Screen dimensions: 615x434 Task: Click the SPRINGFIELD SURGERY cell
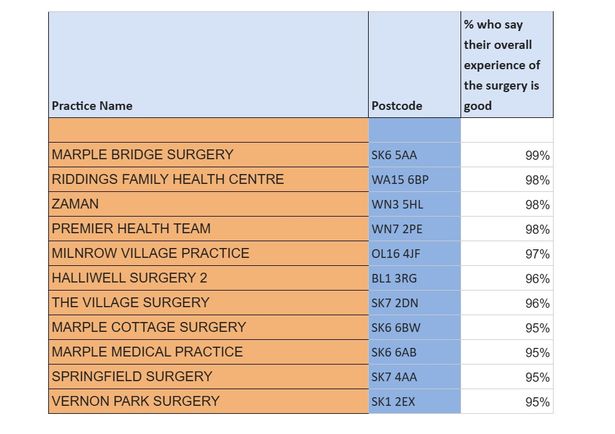pyautogui.click(x=132, y=376)
